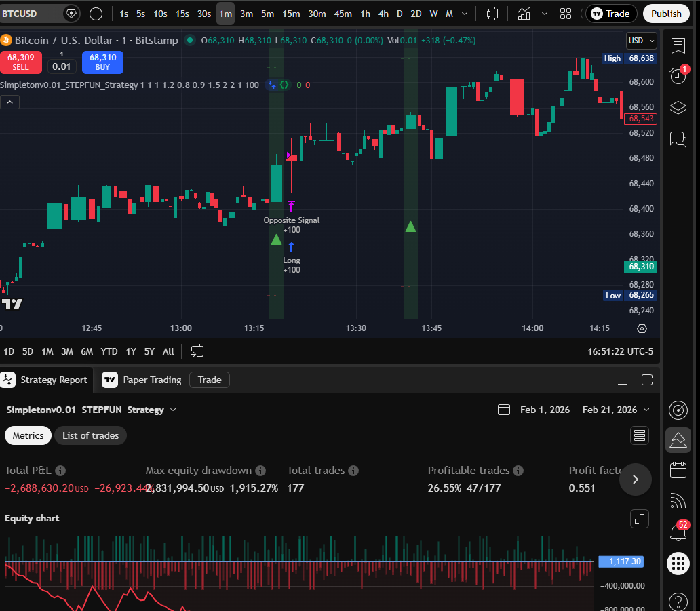Screen dimensions: 700x611
Task: Select the Metrics view toggle
Action: (x=28, y=435)
